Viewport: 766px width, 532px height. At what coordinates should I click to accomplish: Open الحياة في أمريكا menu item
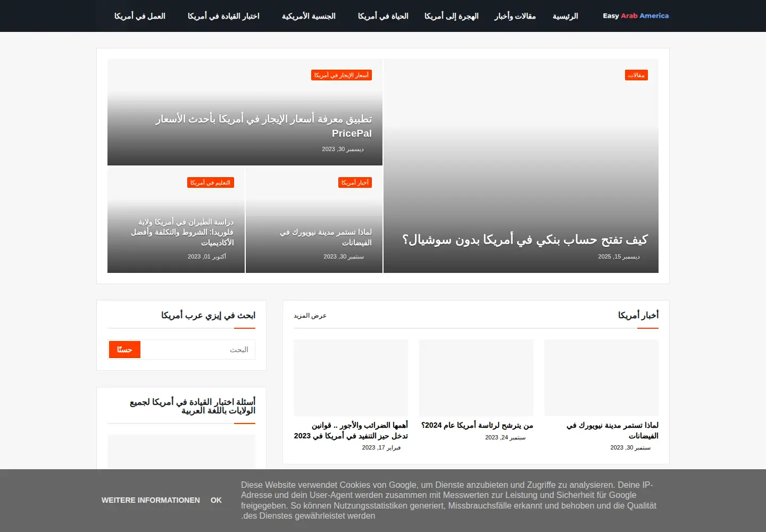coord(383,16)
